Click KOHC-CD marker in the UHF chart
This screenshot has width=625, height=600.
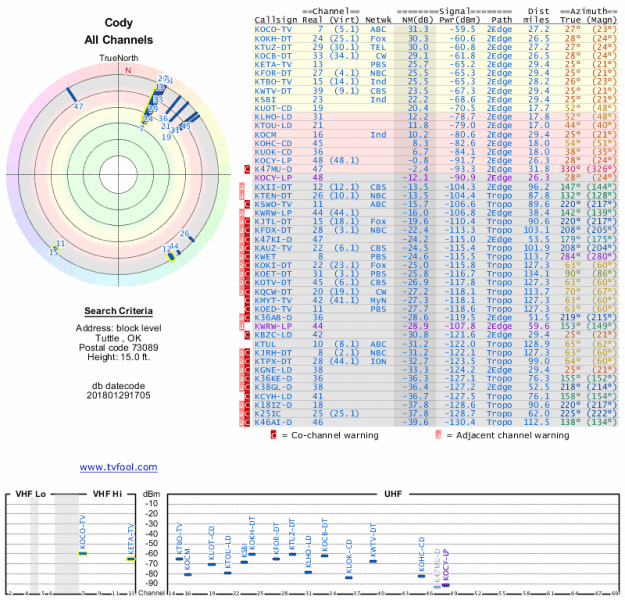point(421,576)
